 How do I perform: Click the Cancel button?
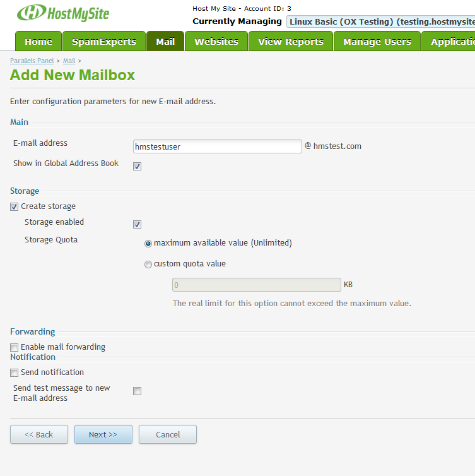[168, 434]
